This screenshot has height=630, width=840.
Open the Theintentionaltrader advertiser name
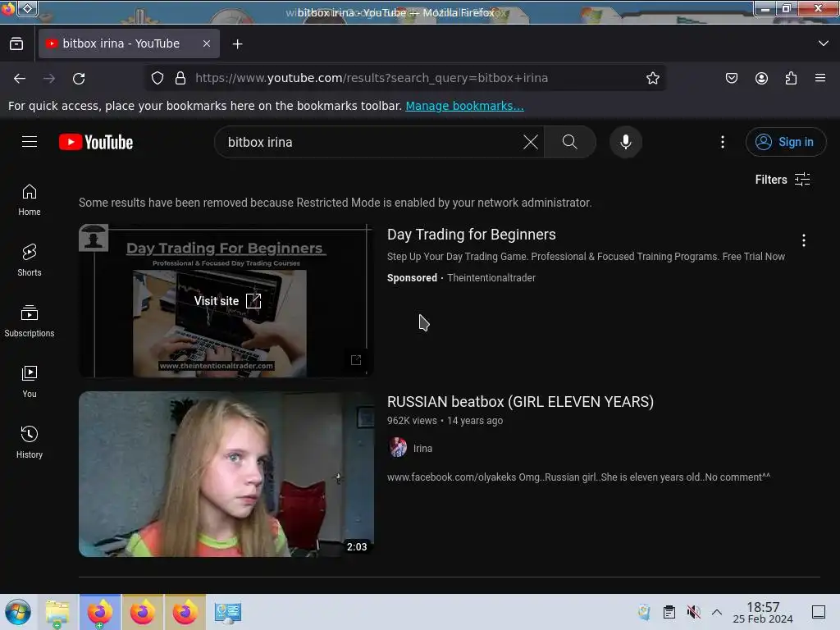click(491, 278)
